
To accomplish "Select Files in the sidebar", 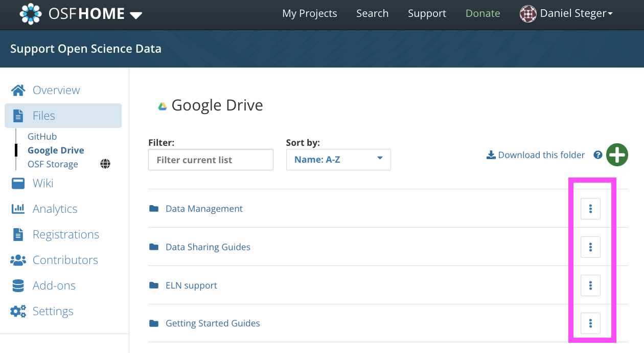I will pyautogui.click(x=44, y=116).
